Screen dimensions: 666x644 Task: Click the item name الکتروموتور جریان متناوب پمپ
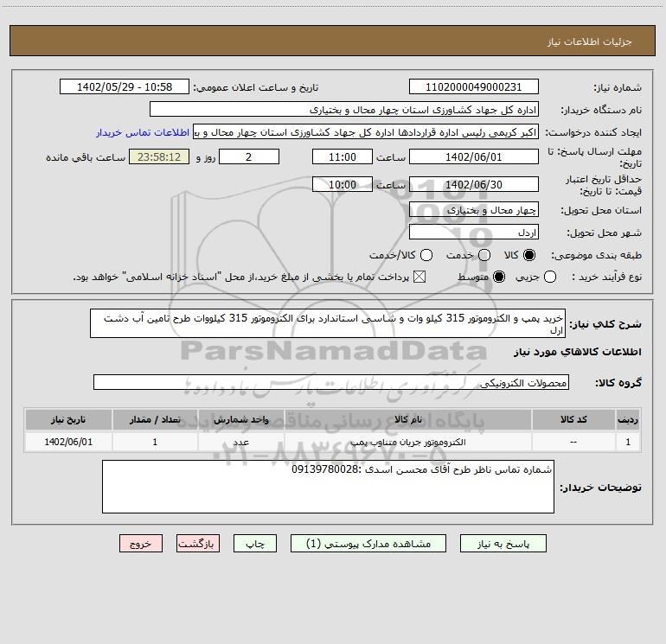pos(407,443)
